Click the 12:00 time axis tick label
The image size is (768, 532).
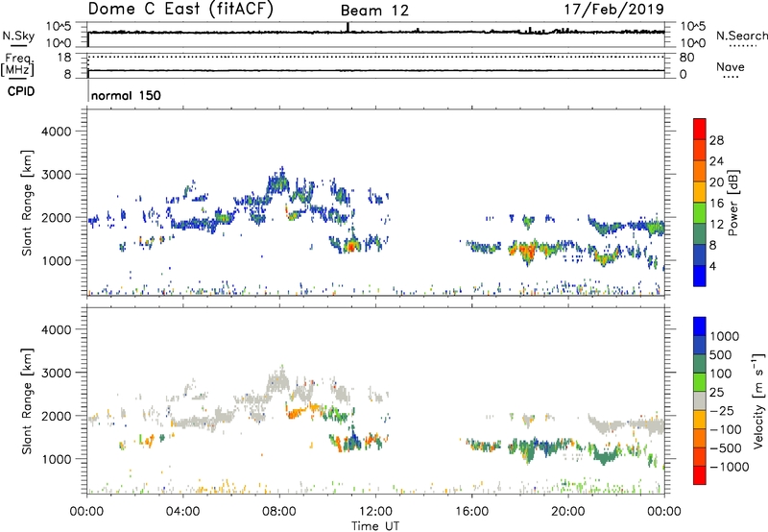click(375, 512)
